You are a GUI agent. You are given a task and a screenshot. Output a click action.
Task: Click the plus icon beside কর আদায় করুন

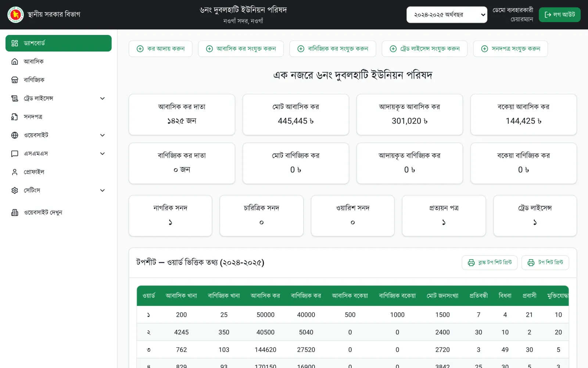coord(140,49)
